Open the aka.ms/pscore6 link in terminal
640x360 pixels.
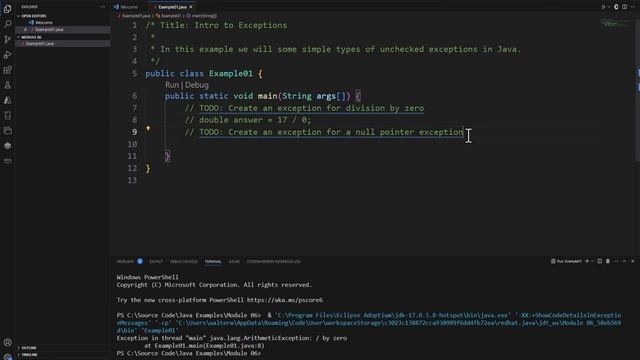click(285, 300)
